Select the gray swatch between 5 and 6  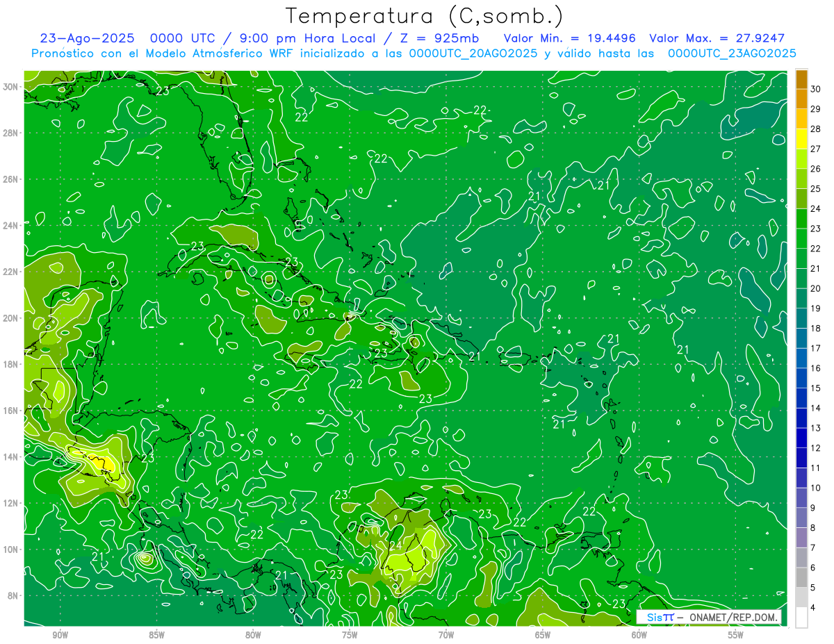point(802,578)
